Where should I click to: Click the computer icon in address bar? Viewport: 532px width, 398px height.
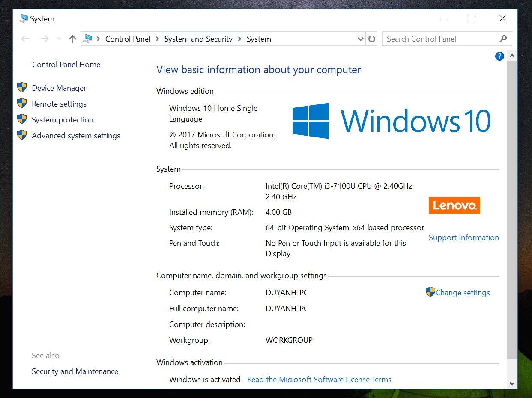(x=87, y=39)
